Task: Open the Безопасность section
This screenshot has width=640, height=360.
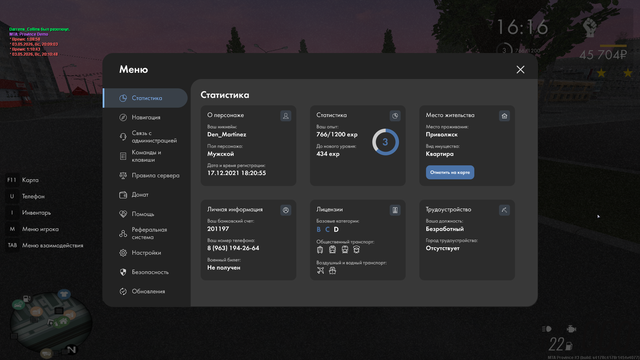Action: click(145, 272)
